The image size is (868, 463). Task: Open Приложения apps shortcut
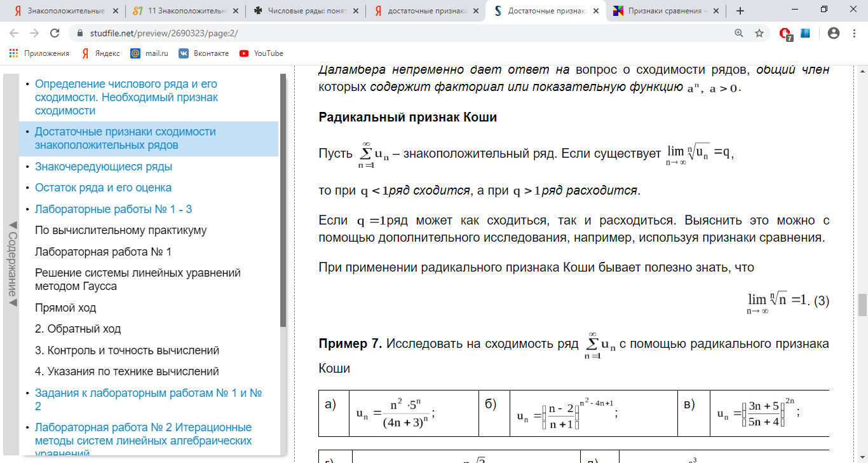[39, 53]
